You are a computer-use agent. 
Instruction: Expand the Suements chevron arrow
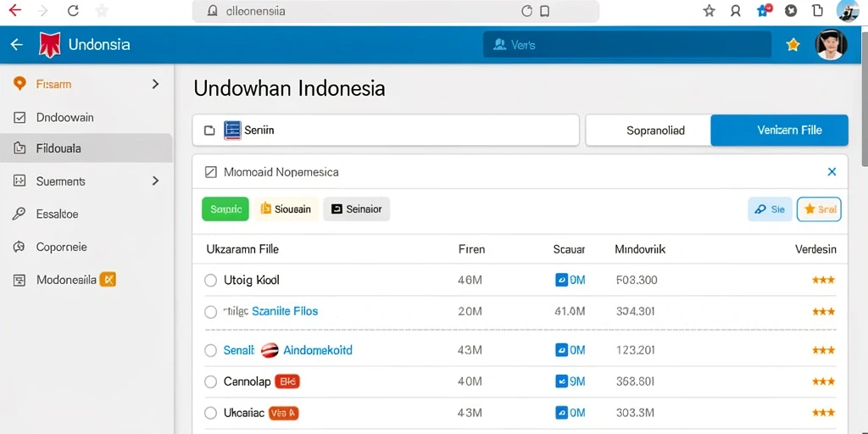156,181
